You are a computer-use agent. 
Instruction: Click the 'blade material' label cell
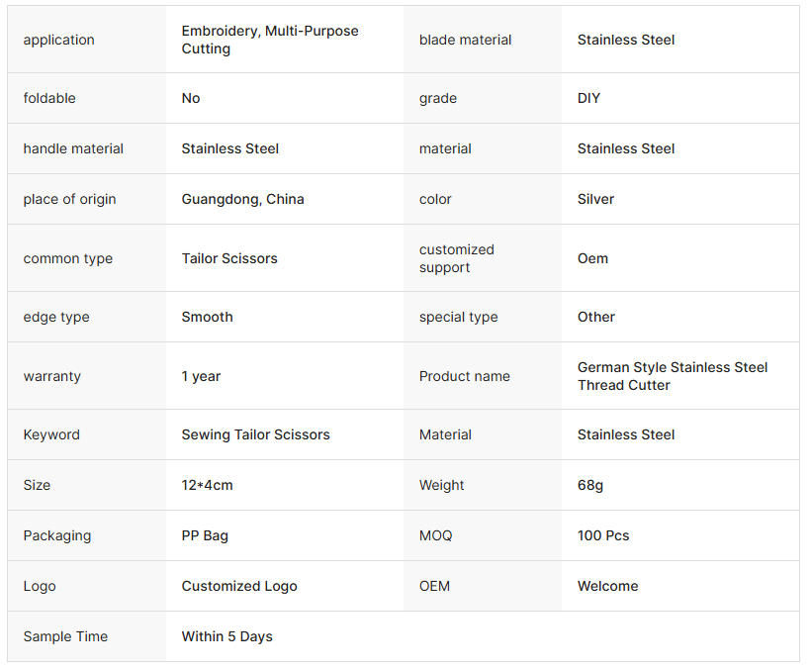point(465,41)
